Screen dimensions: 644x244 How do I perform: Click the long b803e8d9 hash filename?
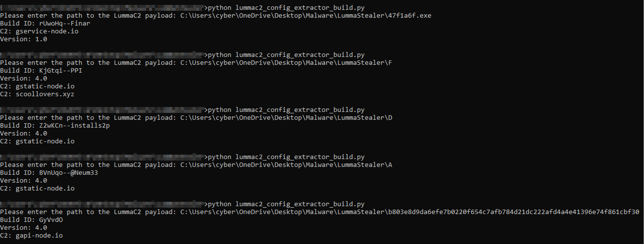pyautogui.click(x=513, y=212)
